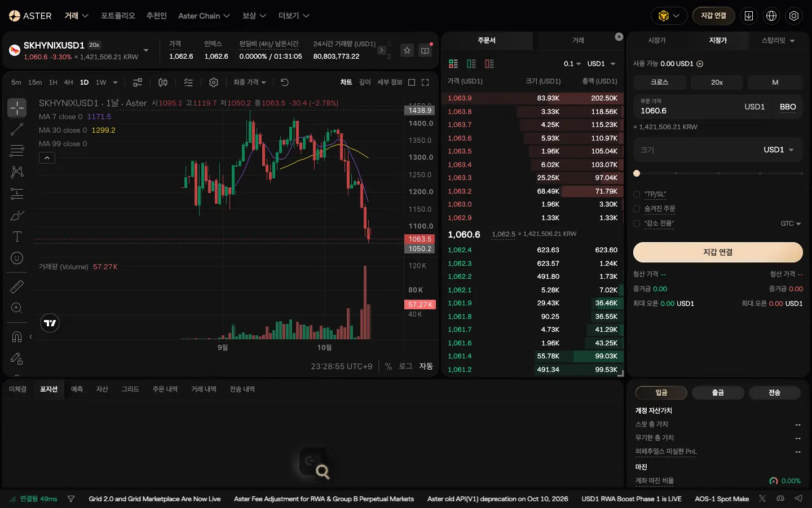
Task: Open the emoji sticker tool
Action: click(x=17, y=258)
